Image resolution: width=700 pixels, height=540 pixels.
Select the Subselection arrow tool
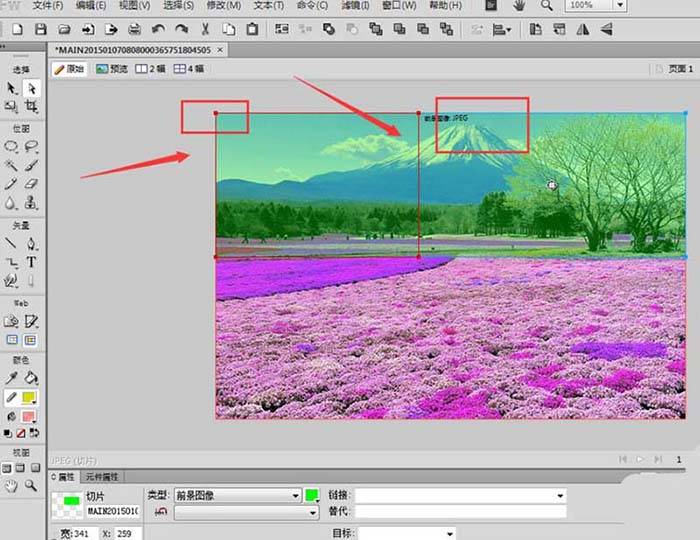(x=30, y=88)
